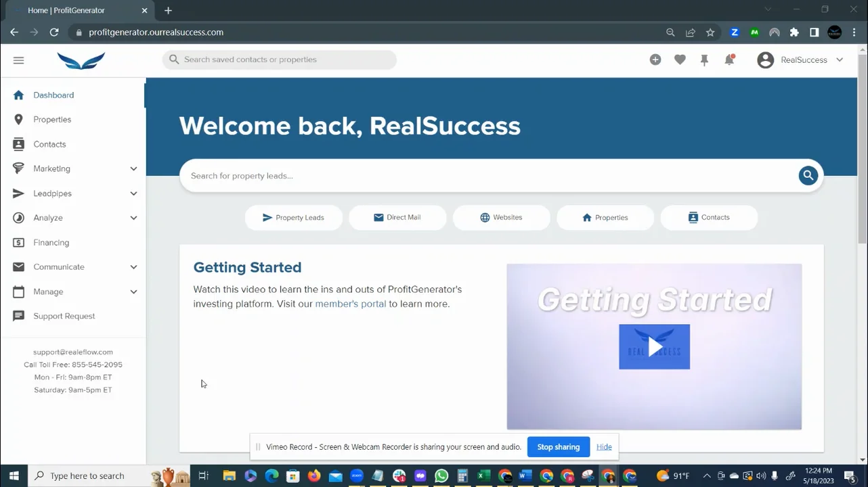
Task: Expand the Marketing menu chevron
Action: [x=133, y=169]
